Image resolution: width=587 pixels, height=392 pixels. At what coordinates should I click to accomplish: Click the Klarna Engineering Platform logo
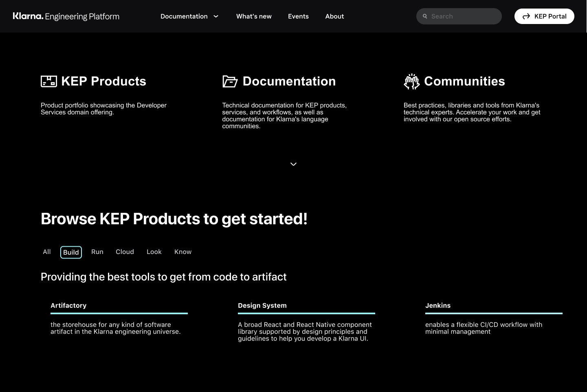click(x=66, y=16)
